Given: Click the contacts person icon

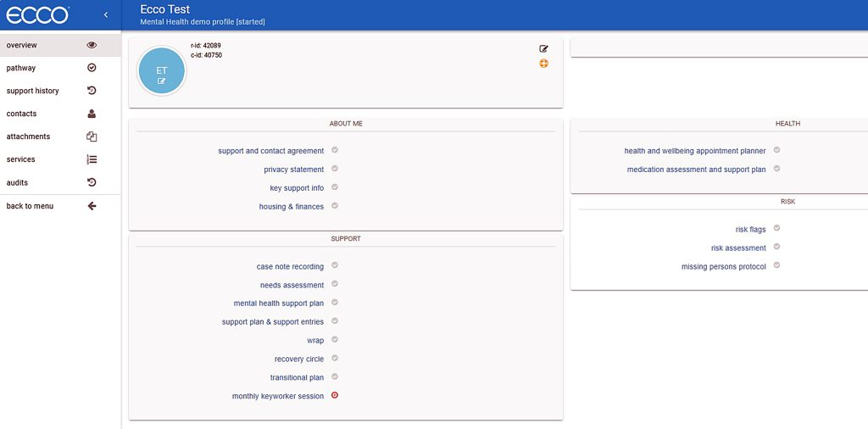Looking at the screenshot, I should [92, 114].
